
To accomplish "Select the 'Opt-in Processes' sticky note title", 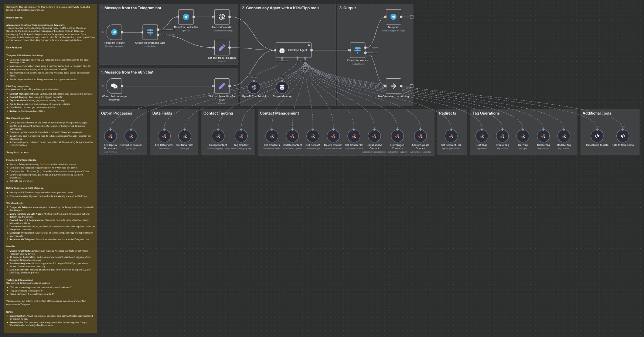I will [116, 113].
